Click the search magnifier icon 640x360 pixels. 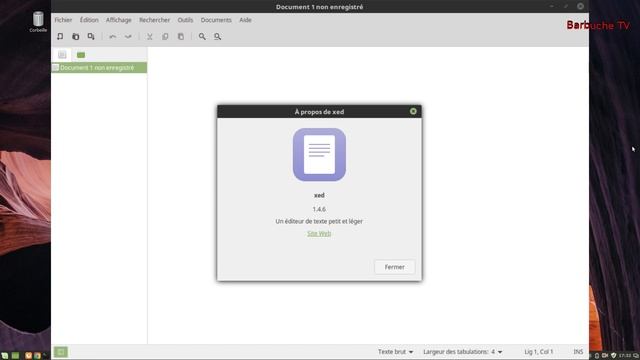tap(202, 37)
